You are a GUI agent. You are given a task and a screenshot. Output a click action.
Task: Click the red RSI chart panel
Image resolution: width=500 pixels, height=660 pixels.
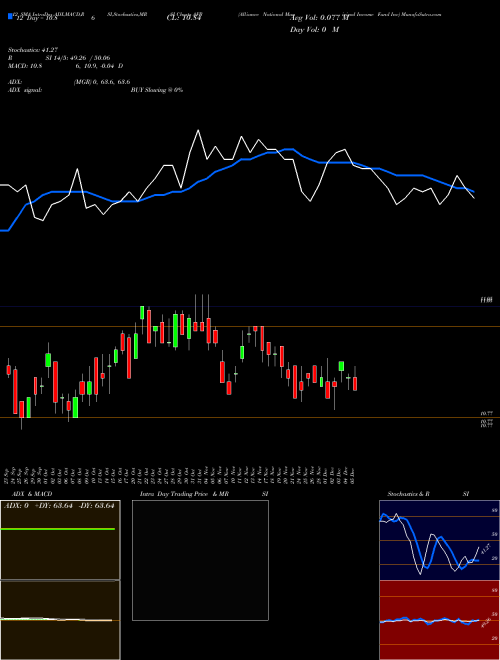click(439, 620)
